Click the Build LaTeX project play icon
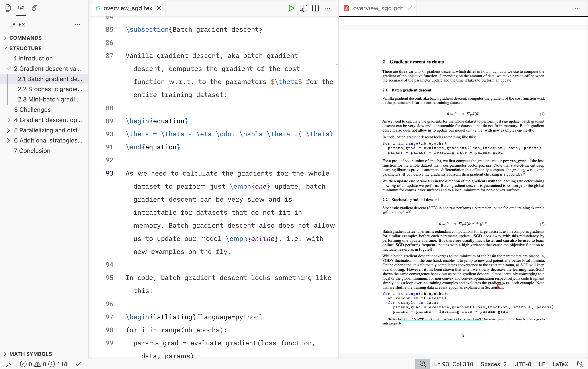 (291, 8)
